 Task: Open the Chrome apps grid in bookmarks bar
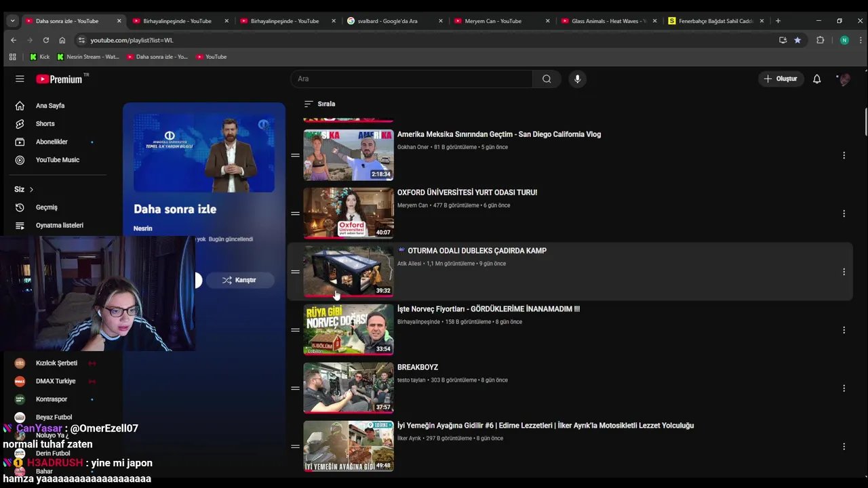12,57
